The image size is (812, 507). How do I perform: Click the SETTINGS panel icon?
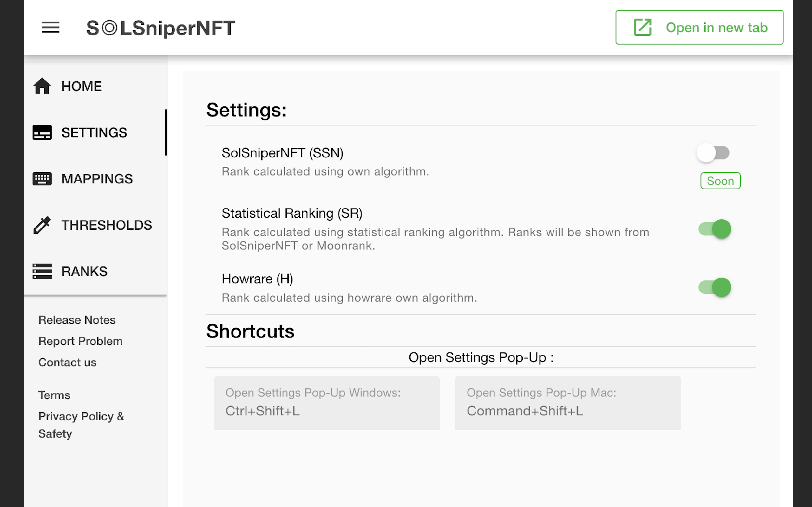coord(42,132)
